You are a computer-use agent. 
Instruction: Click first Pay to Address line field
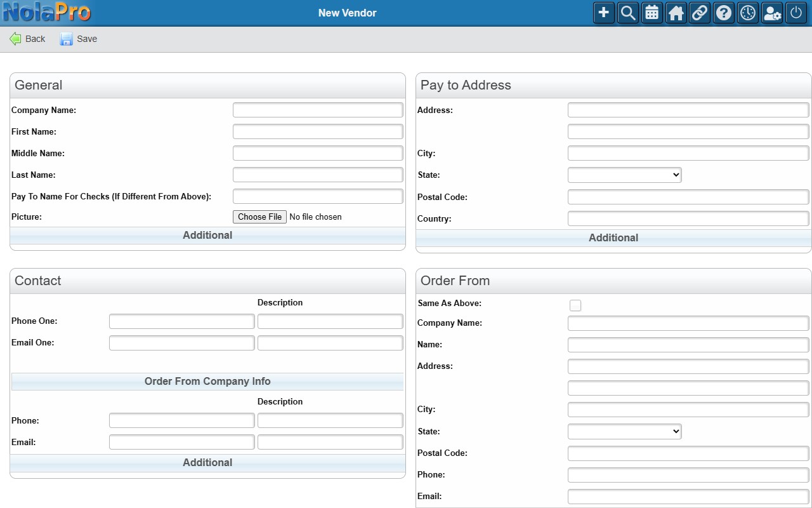point(688,110)
